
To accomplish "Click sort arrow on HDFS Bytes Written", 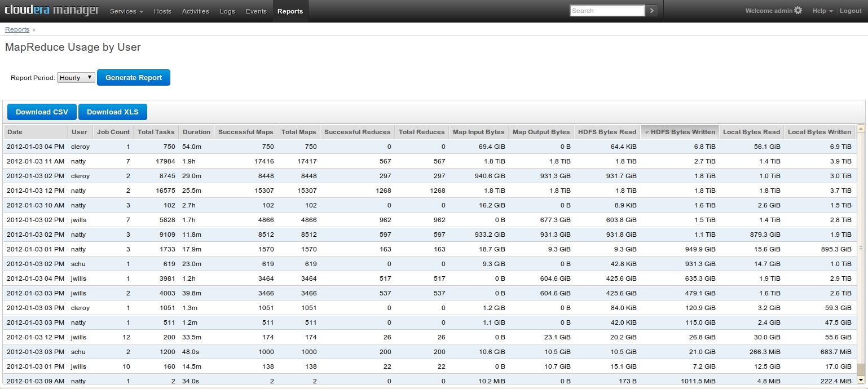I will pos(646,132).
